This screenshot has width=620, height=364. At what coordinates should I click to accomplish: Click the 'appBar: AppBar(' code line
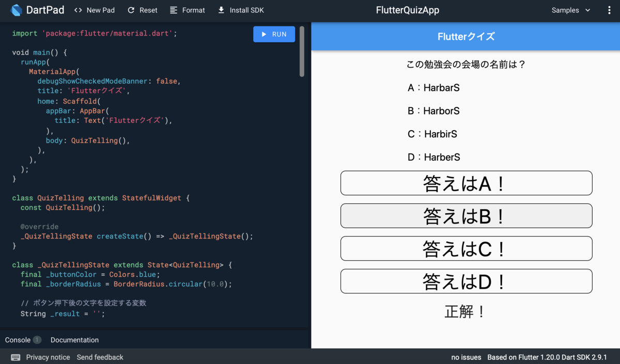tap(78, 111)
